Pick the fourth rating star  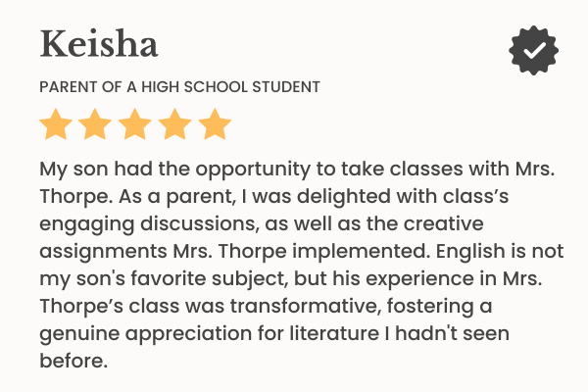[x=174, y=124]
